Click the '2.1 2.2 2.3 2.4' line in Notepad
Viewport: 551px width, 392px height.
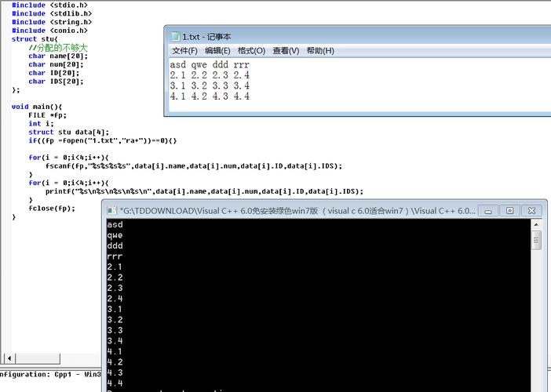tap(210, 75)
